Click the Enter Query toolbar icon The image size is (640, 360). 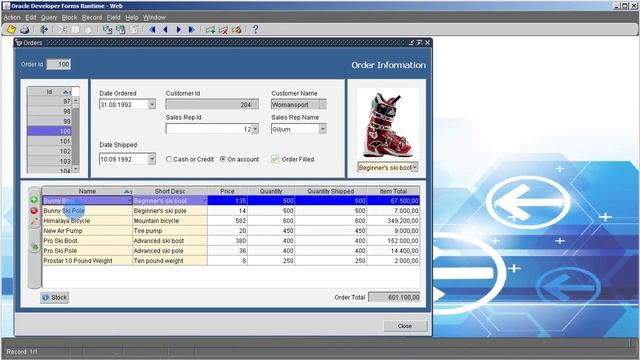[x=107, y=29]
